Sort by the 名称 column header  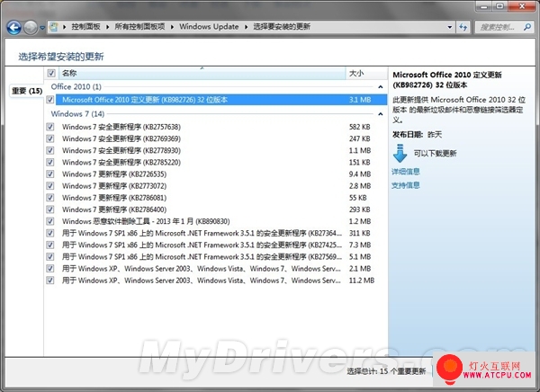(202, 73)
